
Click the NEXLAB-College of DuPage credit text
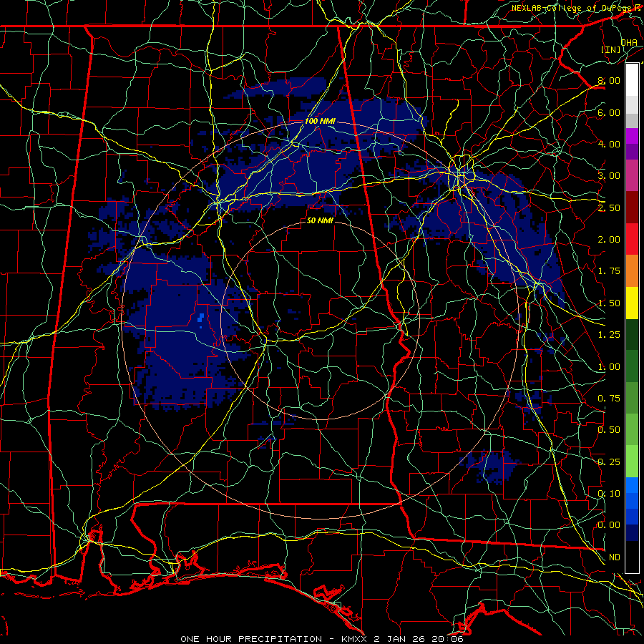pos(571,8)
